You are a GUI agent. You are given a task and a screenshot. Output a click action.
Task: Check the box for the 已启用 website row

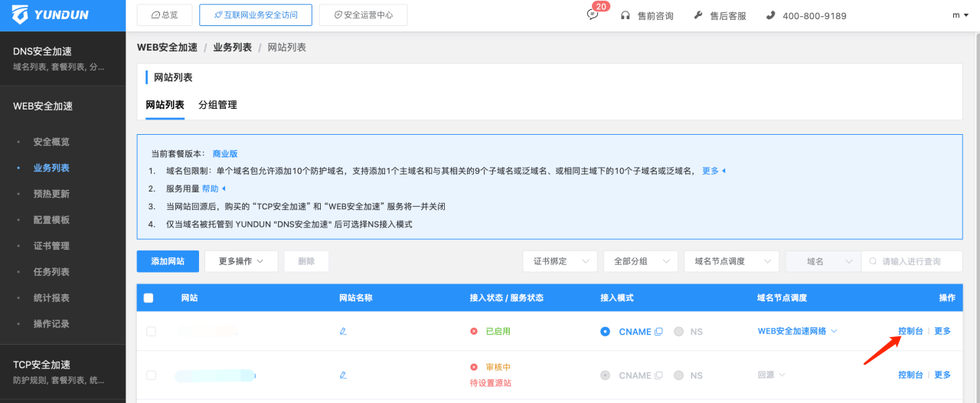point(151,331)
